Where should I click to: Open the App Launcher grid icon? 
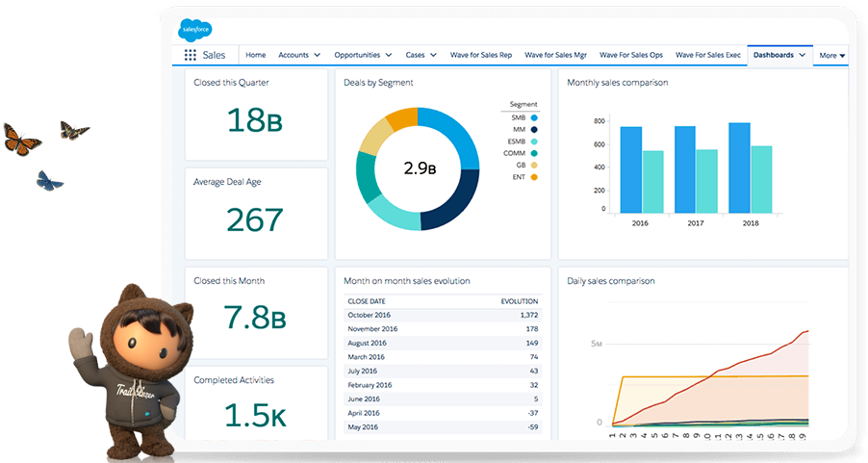[190, 55]
